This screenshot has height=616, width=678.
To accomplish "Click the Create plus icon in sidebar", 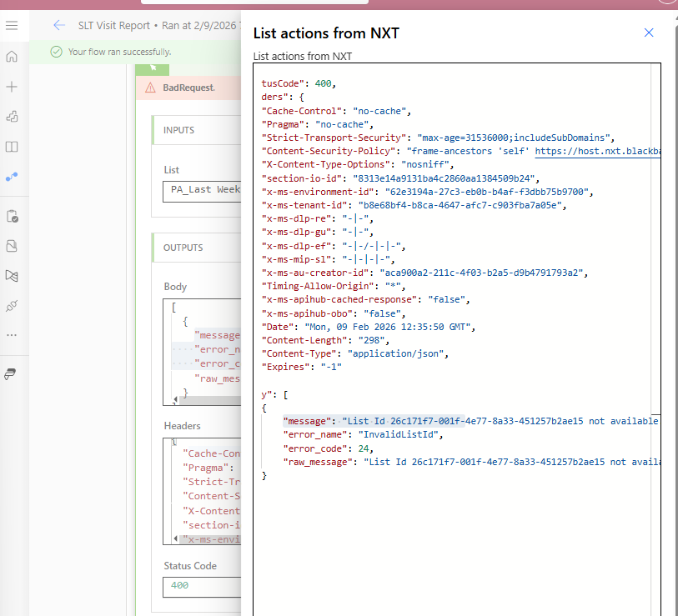I will click(x=12, y=87).
